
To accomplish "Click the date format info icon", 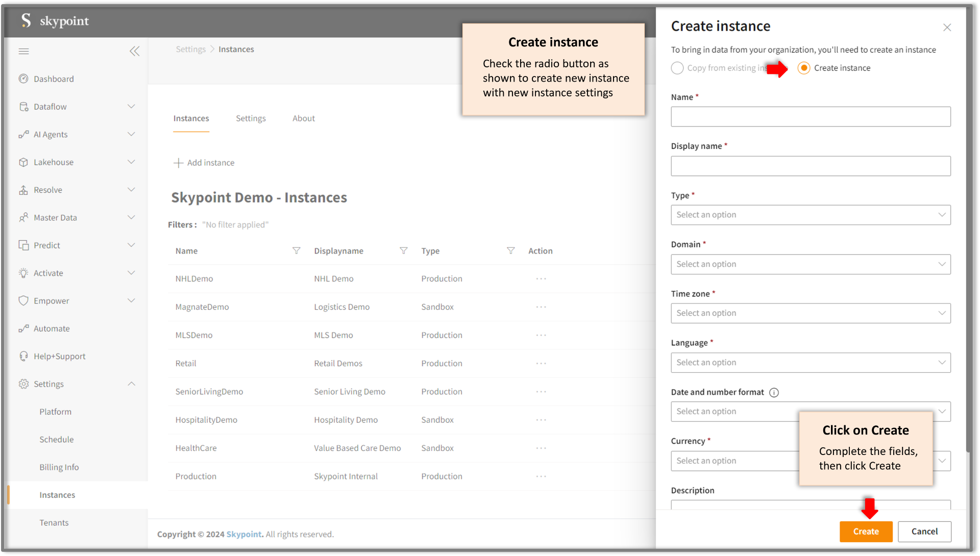I will (774, 393).
